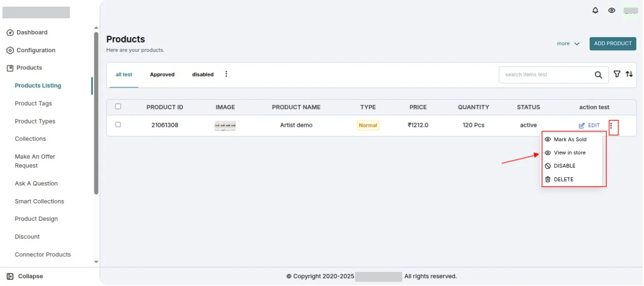Click the eye icon beside View in store
This screenshot has width=644, height=286.
[548, 153]
